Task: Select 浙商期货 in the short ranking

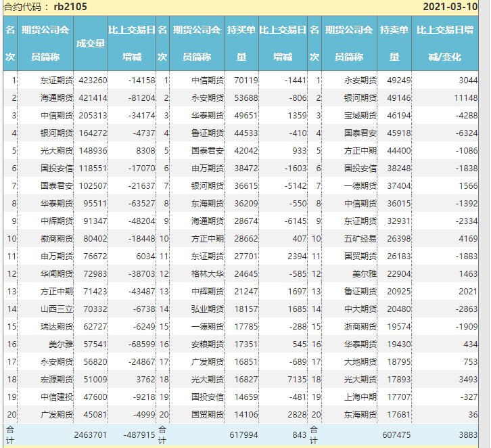Action: click(360, 327)
